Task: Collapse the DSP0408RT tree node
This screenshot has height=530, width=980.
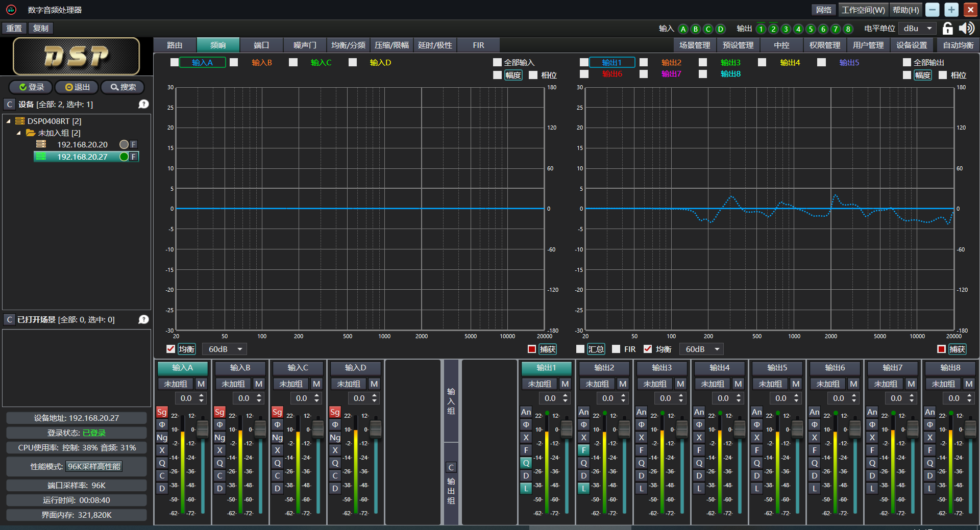Action: click(x=8, y=121)
